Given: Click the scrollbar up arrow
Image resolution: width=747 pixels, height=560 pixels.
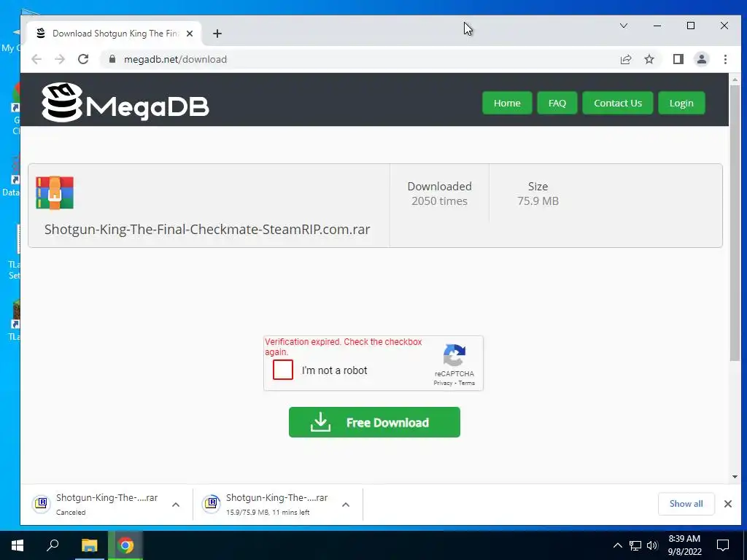Looking at the screenshot, I should click(x=735, y=79).
